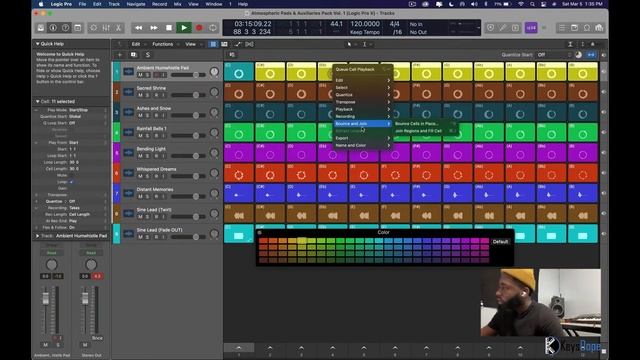This screenshot has width=640, height=360.
Task: Click the Fast Forward transport button
Action: coord(154,28)
